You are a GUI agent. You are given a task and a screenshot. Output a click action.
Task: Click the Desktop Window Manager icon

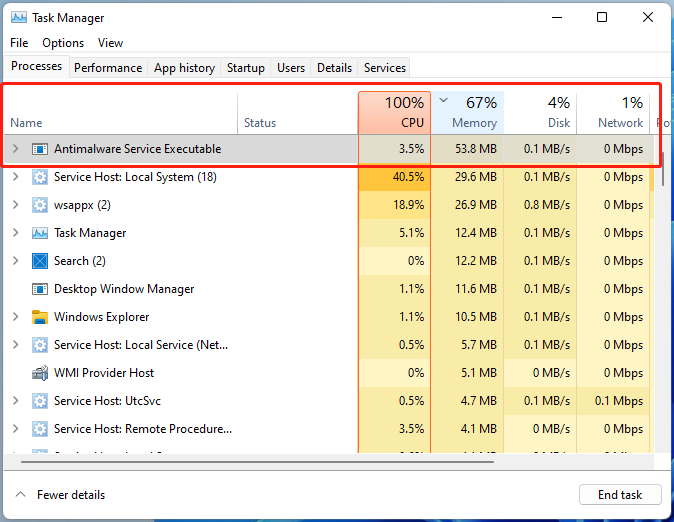[x=40, y=289]
